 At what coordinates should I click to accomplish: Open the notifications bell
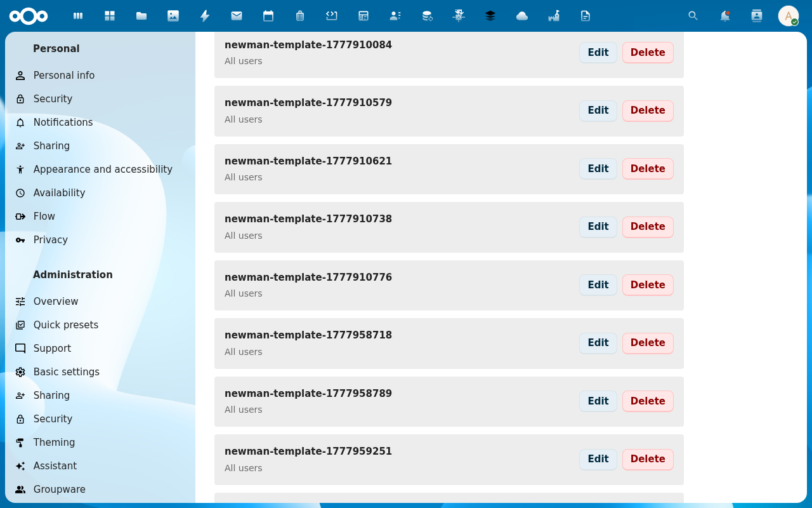pyautogui.click(x=725, y=16)
